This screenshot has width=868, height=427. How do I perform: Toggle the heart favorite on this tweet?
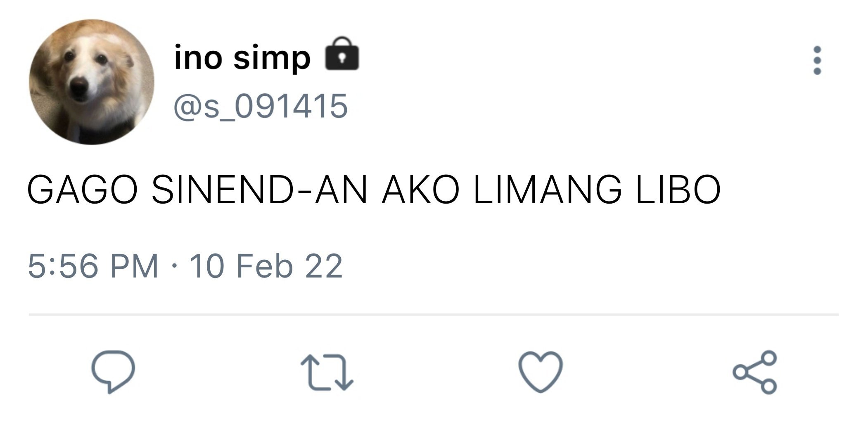541,372
